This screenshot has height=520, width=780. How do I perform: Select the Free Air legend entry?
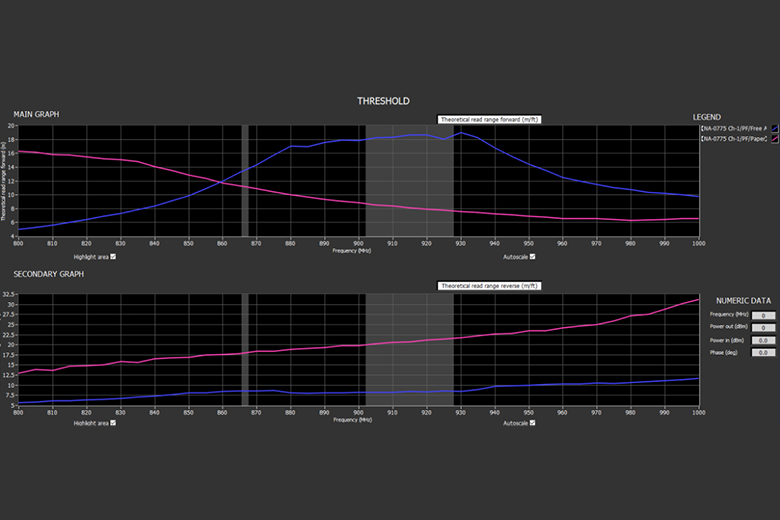(734, 128)
